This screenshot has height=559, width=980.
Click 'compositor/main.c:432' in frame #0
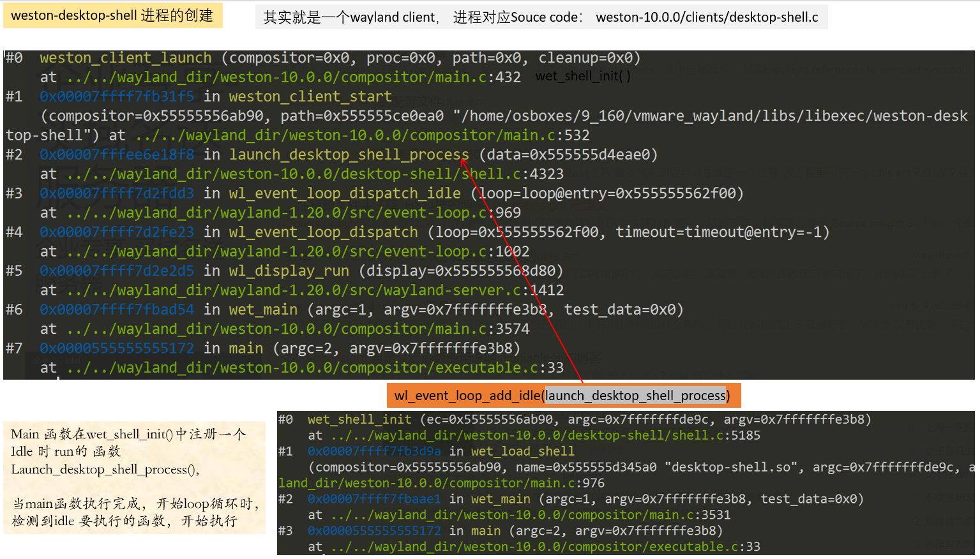point(431,77)
